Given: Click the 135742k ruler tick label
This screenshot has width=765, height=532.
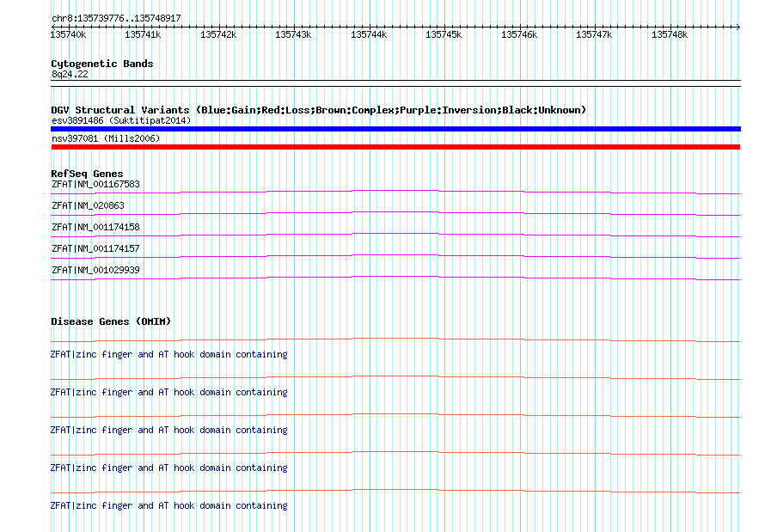Looking at the screenshot, I should [x=218, y=34].
